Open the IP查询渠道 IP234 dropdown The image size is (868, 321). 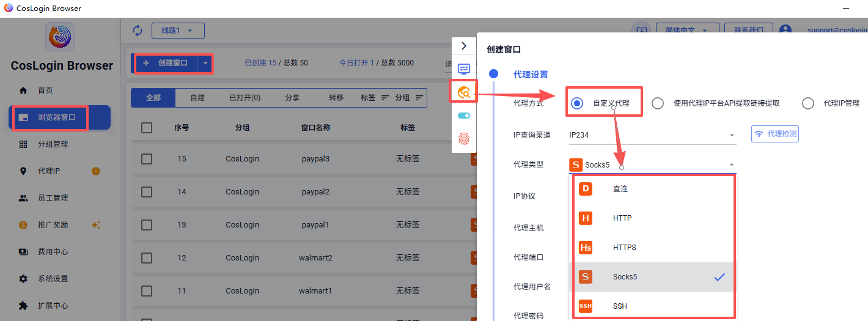652,135
